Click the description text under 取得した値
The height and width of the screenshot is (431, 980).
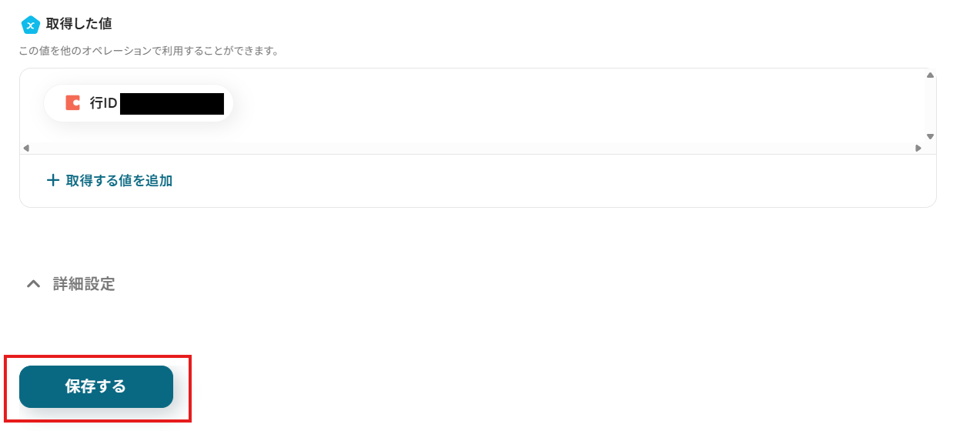(x=149, y=52)
